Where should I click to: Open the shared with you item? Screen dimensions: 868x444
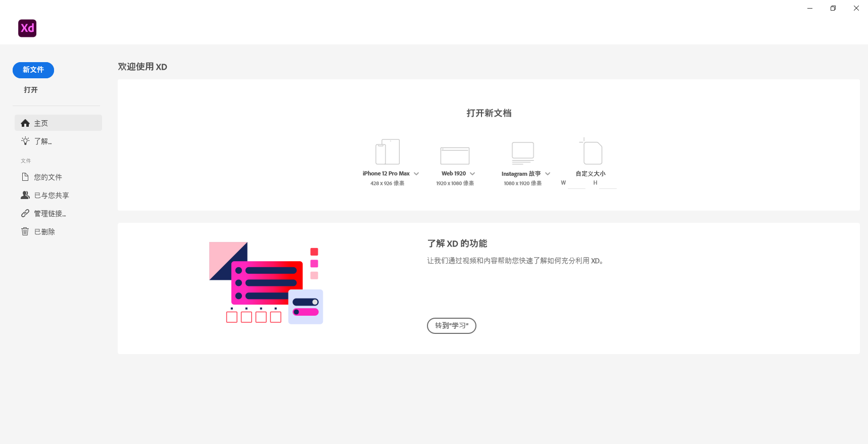click(x=51, y=195)
